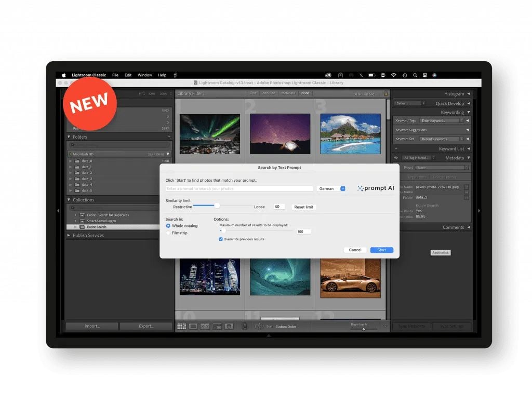Open toolbar options triangle near Thumbnails
The width and height of the screenshot is (532, 395).
385,326
